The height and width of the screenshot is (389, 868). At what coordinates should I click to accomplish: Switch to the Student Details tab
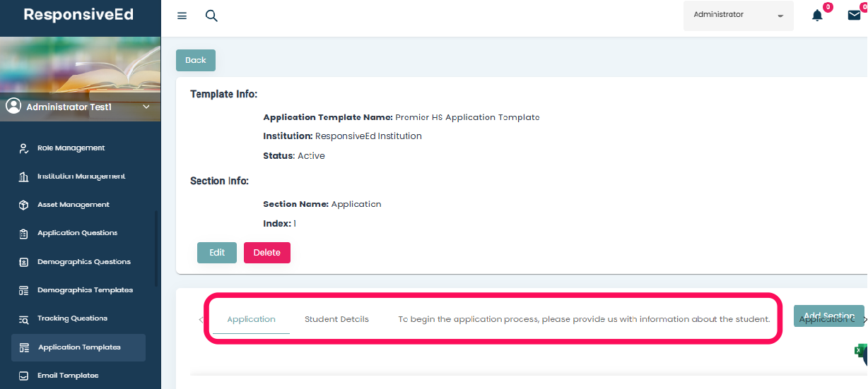pos(336,319)
